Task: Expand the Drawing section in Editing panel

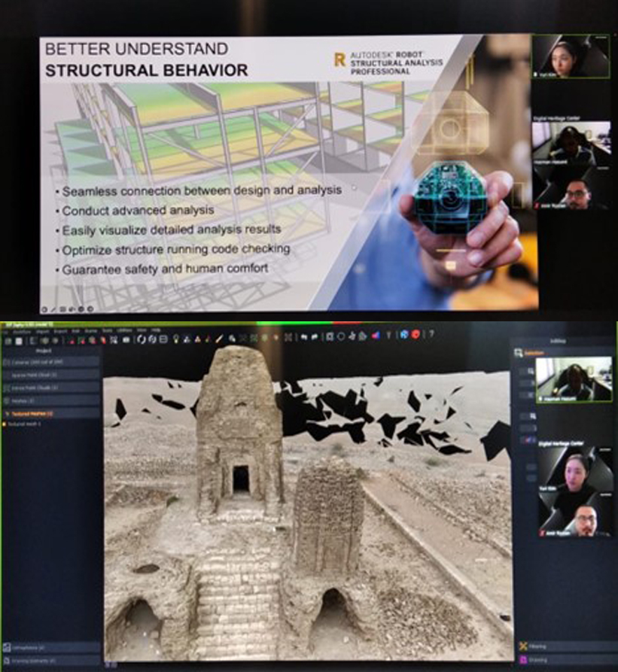Action: (x=566, y=659)
